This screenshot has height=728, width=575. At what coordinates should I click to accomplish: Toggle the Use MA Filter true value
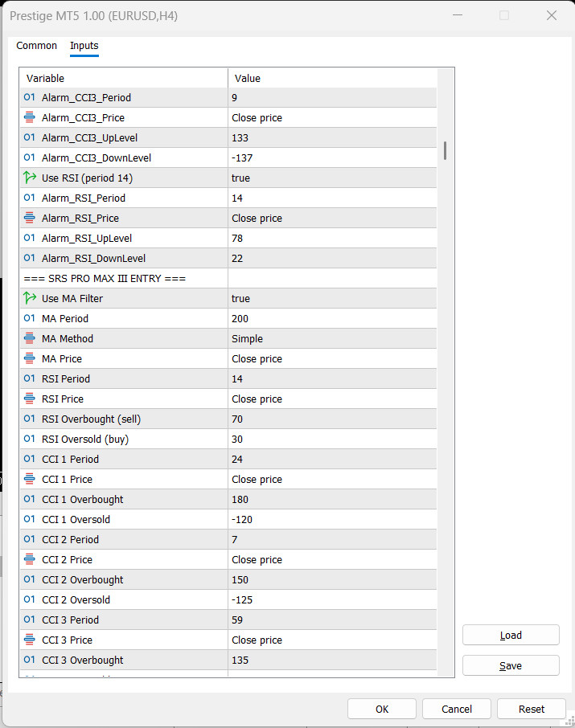click(332, 299)
